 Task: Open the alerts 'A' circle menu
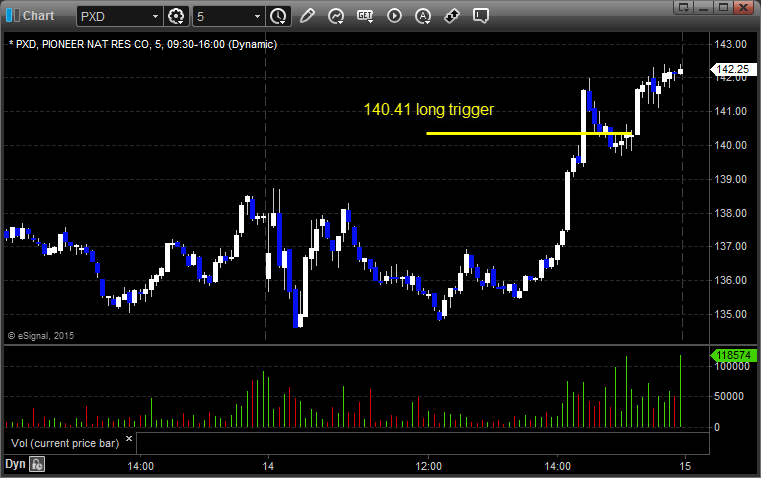pos(423,16)
